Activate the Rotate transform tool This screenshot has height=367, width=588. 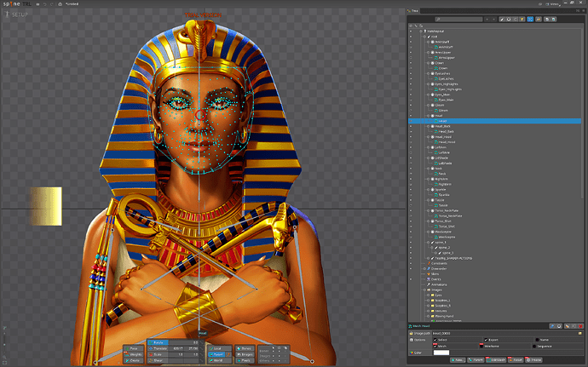point(158,342)
